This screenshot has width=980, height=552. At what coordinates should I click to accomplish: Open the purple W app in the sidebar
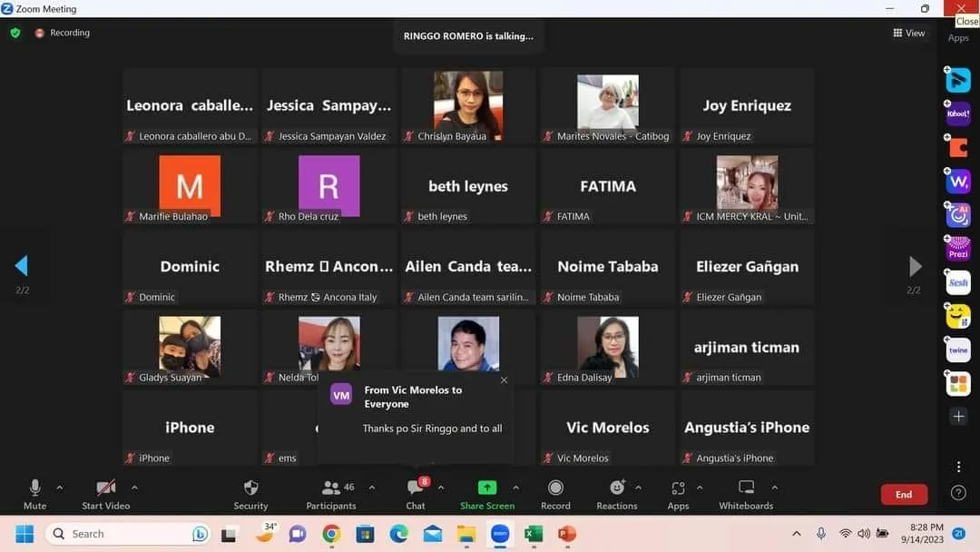(958, 182)
